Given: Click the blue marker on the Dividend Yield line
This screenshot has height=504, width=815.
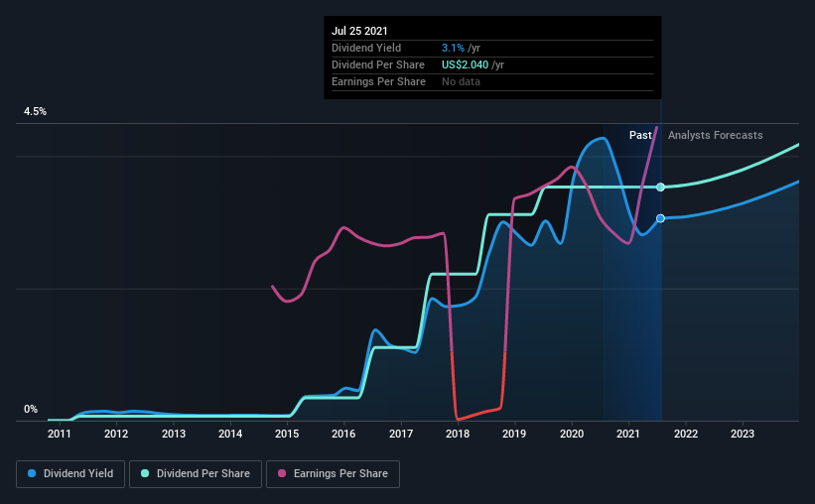Looking at the screenshot, I should tap(660, 218).
